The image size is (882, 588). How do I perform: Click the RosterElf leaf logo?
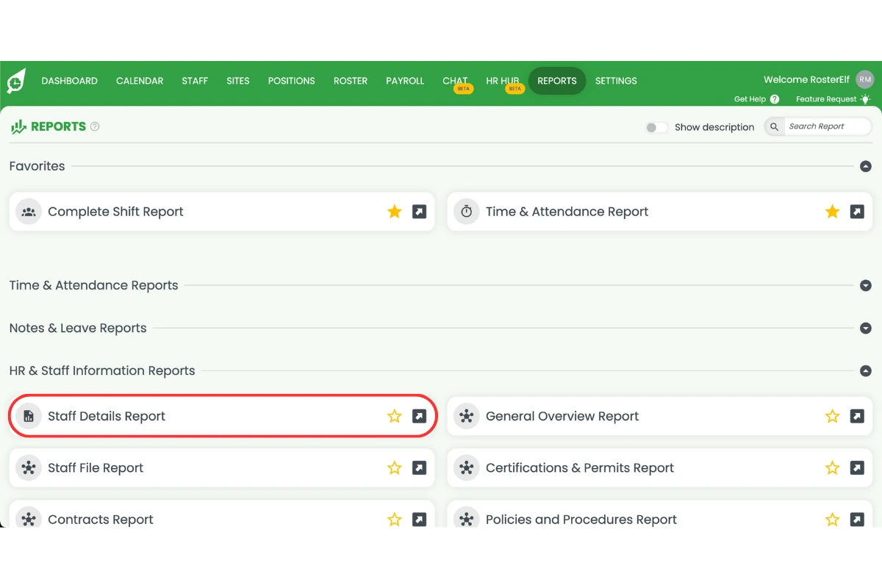[x=15, y=81]
